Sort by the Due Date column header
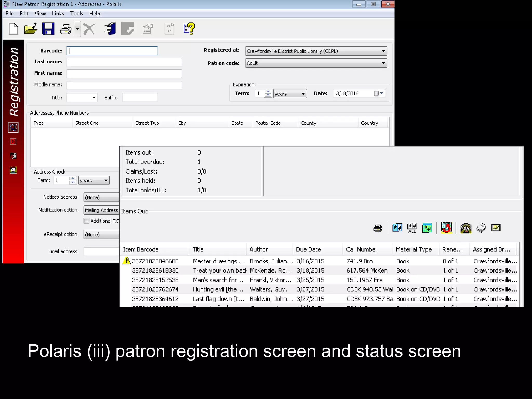 pyautogui.click(x=318, y=249)
